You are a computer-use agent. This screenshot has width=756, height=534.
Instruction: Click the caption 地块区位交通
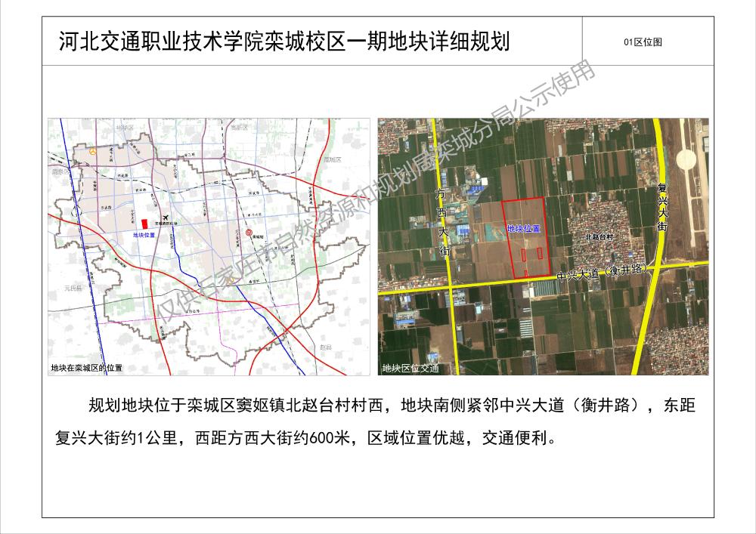[410, 369]
